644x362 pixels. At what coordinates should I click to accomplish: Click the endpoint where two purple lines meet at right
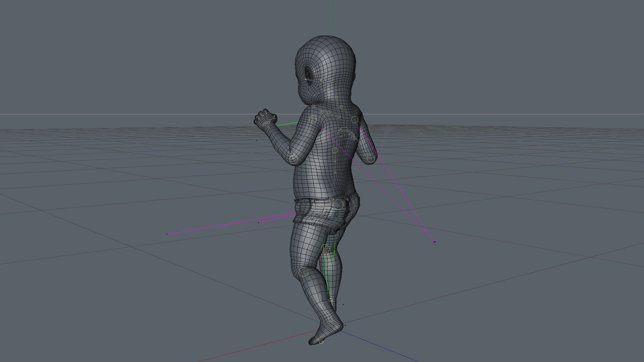click(x=435, y=242)
